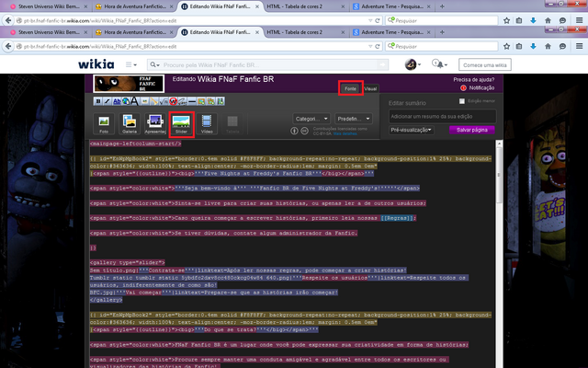The width and height of the screenshot is (588, 368).
Task: Insert a horizontal line from the toolbar
Action: tap(192, 101)
